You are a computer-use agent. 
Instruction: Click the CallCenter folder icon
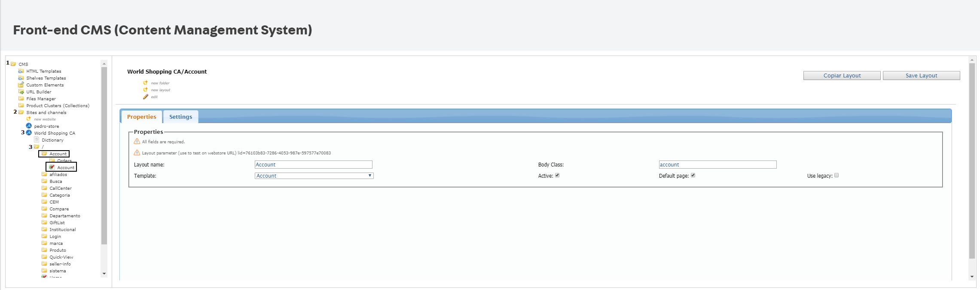pos(44,188)
